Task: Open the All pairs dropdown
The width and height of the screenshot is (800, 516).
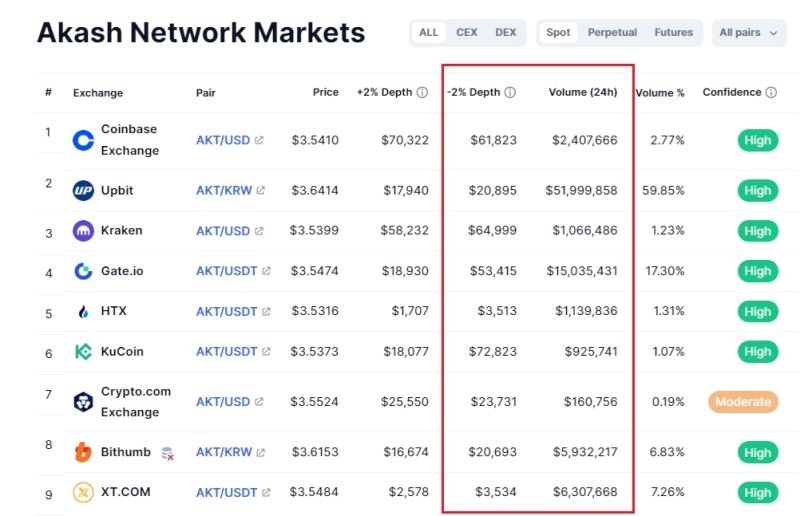Action: coord(748,33)
